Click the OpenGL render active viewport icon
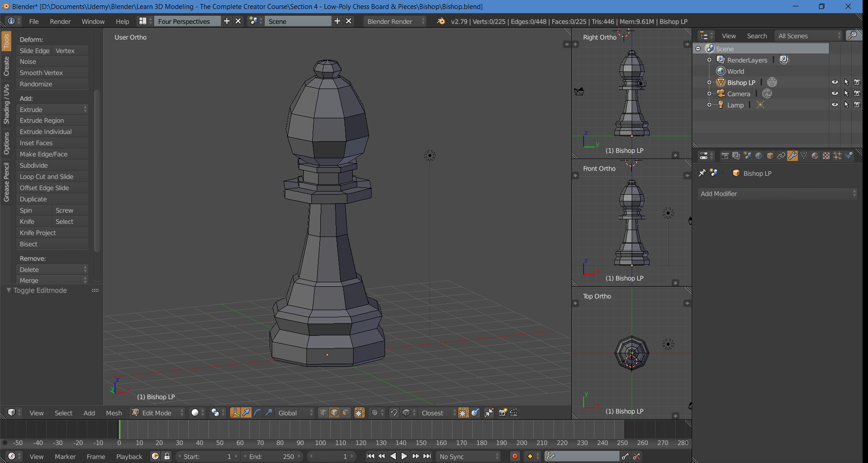This screenshot has height=463, width=868. pos(503,413)
